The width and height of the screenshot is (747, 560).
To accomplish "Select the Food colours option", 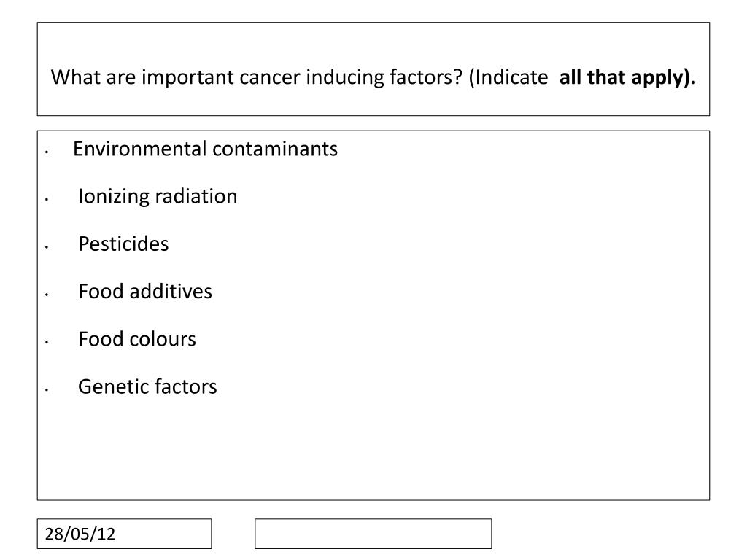I will (x=136, y=339).
